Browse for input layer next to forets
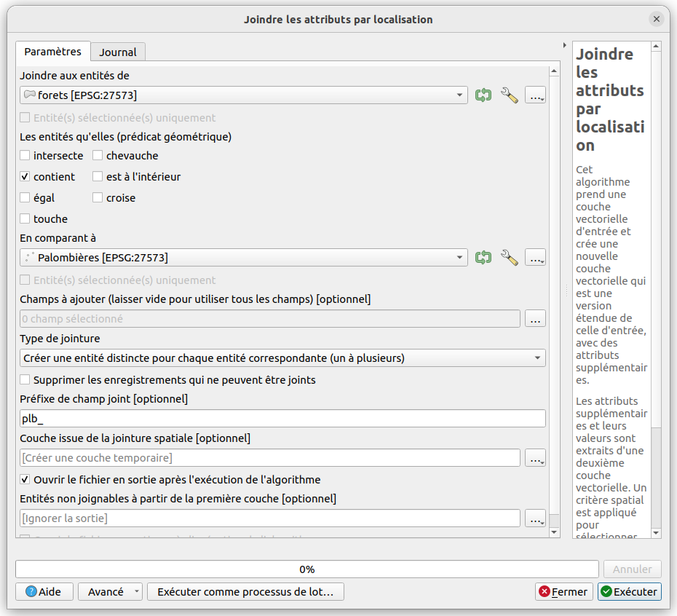This screenshot has height=616, width=677. tap(535, 95)
